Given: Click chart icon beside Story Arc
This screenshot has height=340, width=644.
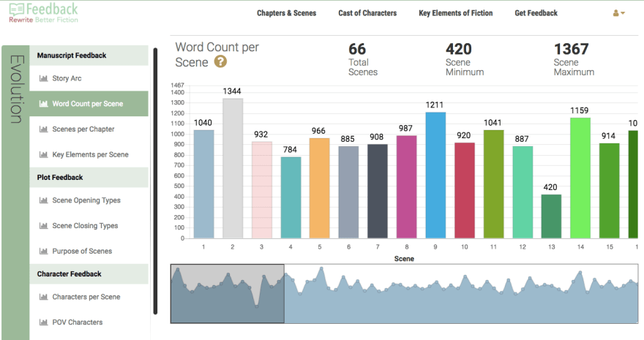Looking at the screenshot, I should [43, 78].
